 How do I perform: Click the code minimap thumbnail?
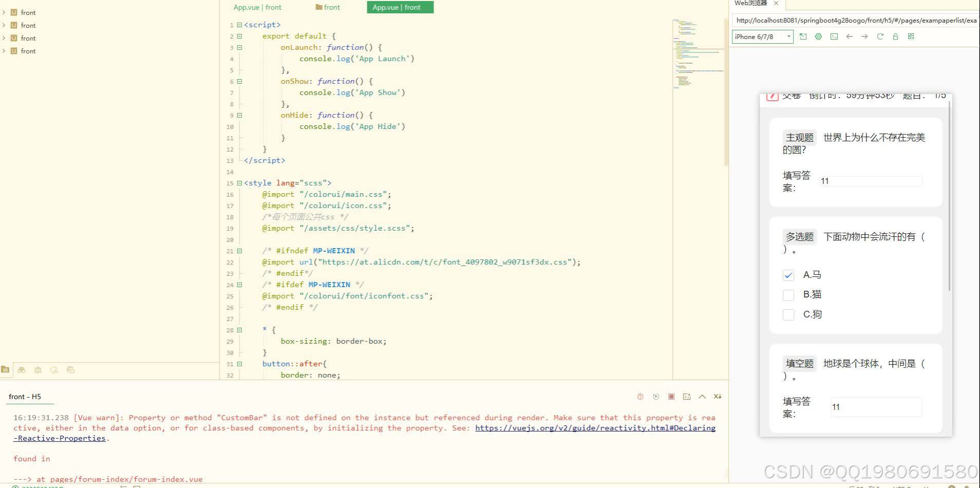(698, 54)
